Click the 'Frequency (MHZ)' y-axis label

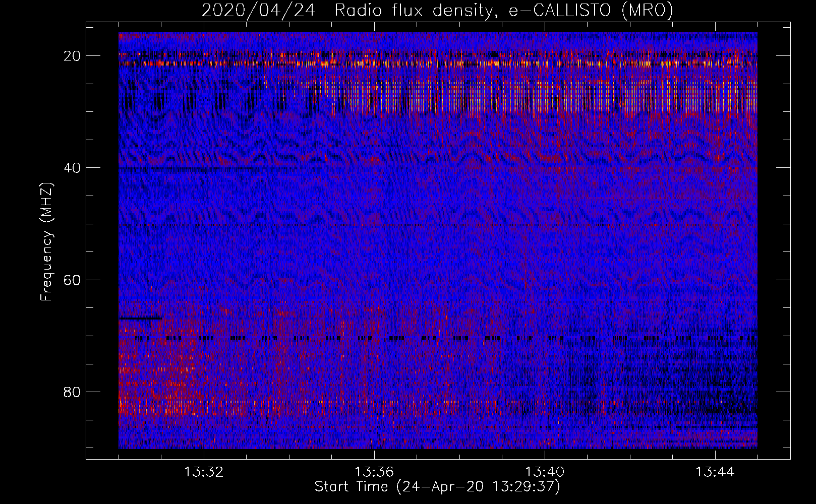pyautogui.click(x=46, y=242)
